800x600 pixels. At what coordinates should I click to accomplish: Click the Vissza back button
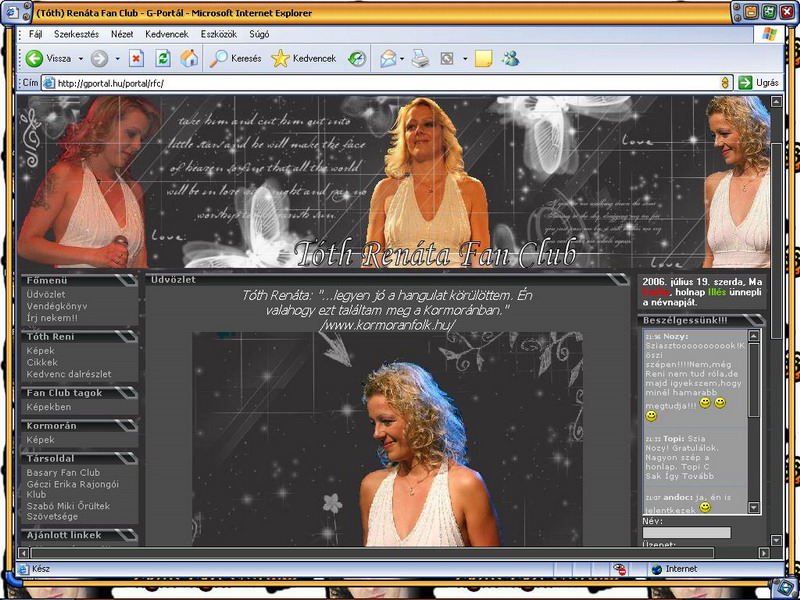(48, 58)
